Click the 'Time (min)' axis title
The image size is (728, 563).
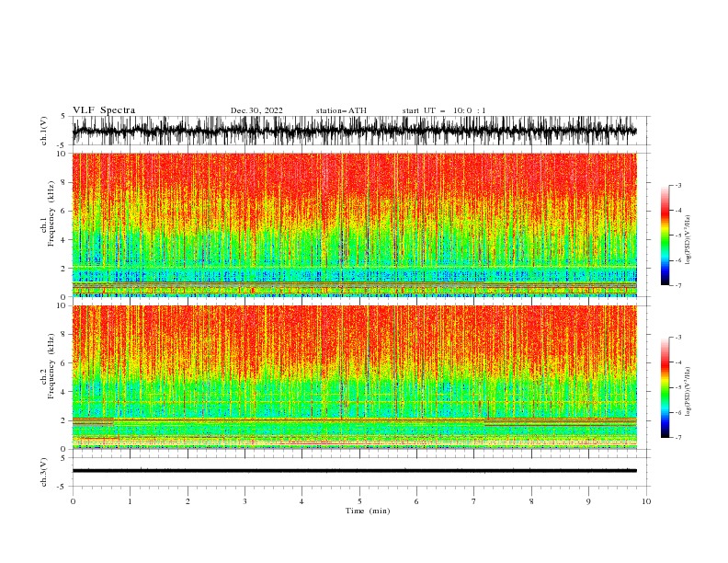[368, 511]
